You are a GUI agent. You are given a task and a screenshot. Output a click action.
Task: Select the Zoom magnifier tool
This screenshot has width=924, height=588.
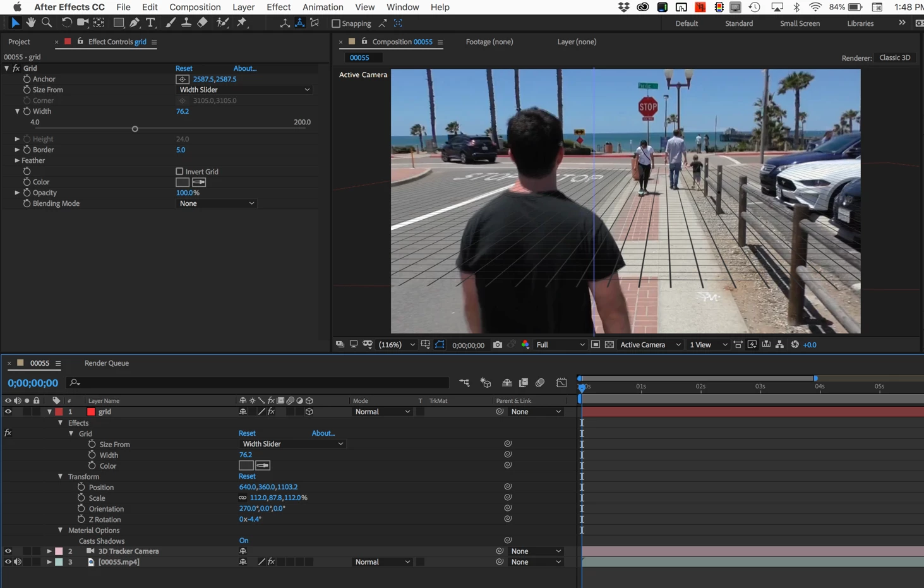point(47,23)
